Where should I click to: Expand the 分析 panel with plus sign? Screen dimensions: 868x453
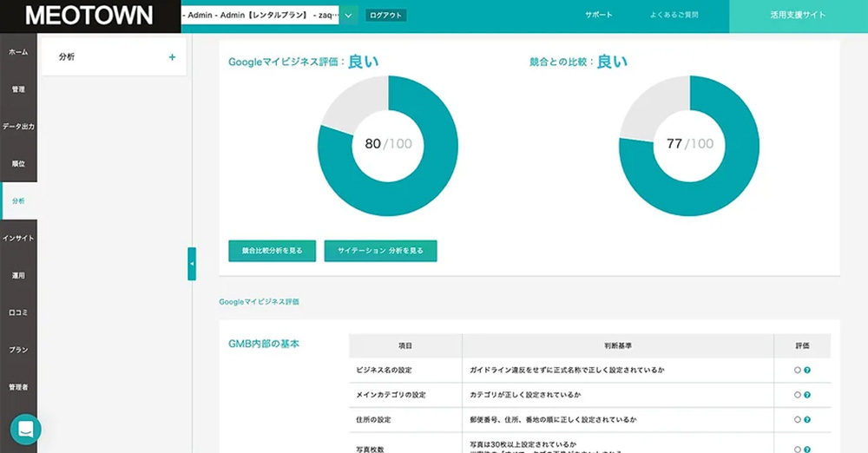172,57
